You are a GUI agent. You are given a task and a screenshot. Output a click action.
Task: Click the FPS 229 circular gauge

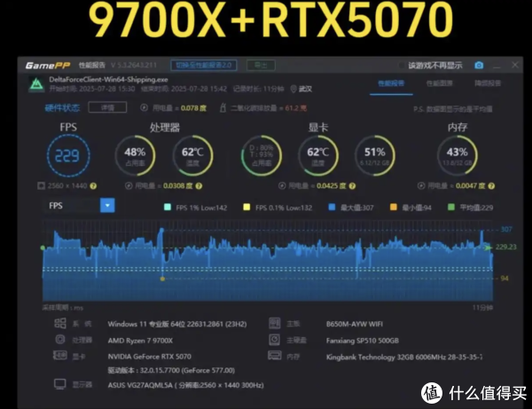(67, 153)
